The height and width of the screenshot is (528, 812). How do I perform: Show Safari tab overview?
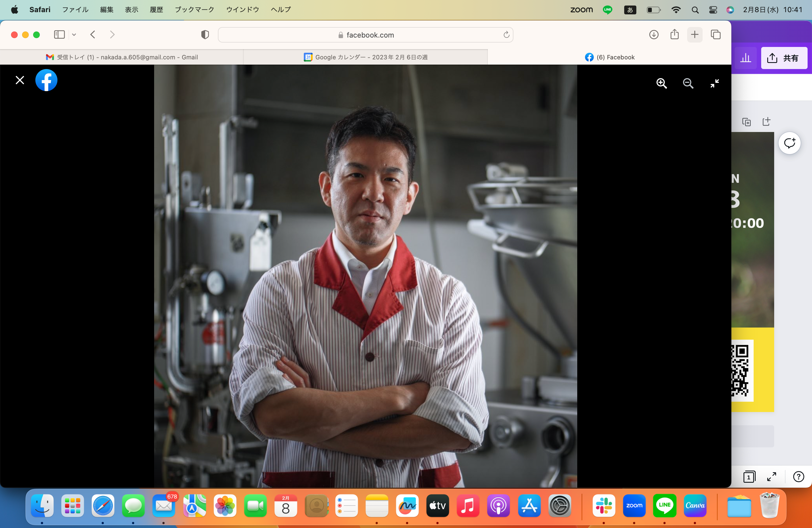coord(715,35)
